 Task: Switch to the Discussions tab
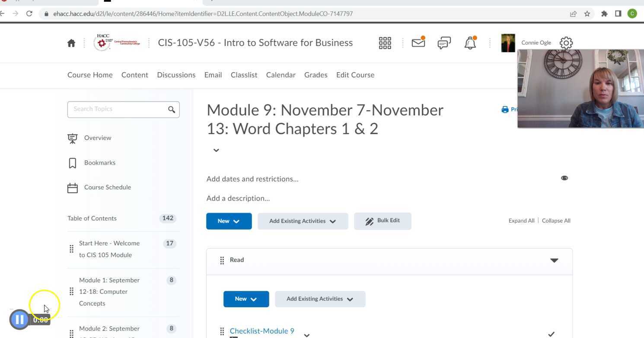[176, 75]
